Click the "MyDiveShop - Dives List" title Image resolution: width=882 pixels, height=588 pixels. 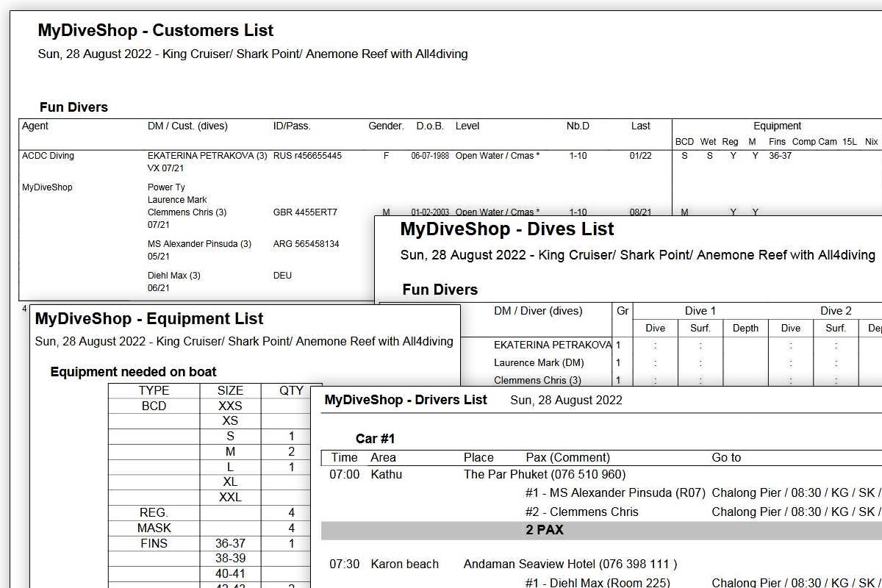[507, 229]
